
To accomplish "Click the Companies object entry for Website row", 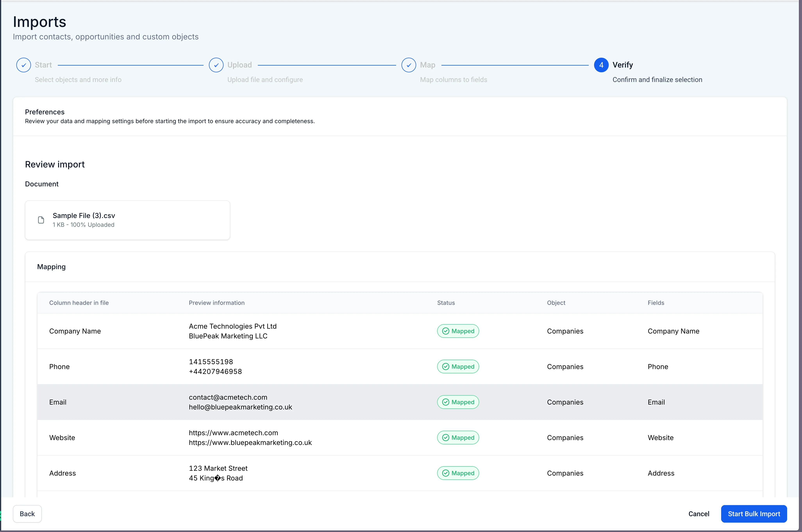I will click(565, 437).
